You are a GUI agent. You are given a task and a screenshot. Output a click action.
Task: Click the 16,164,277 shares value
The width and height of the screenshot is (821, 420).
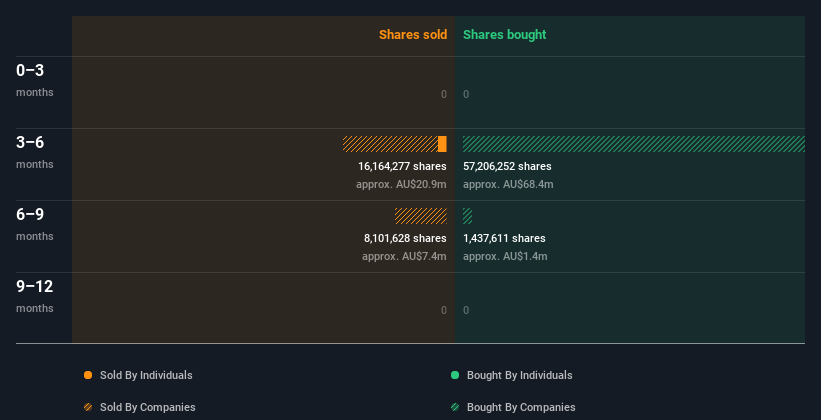(x=402, y=166)
